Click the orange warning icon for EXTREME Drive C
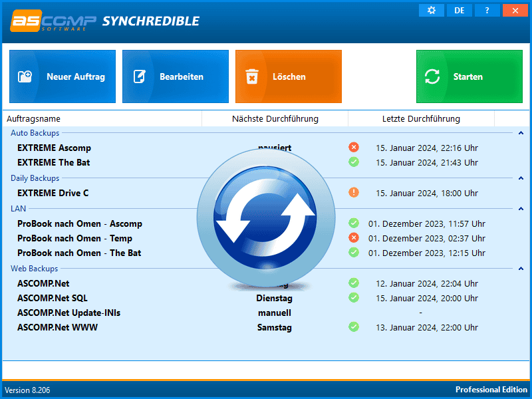The image size is (532, 399). pyautogui.click(x=354, y=192)
